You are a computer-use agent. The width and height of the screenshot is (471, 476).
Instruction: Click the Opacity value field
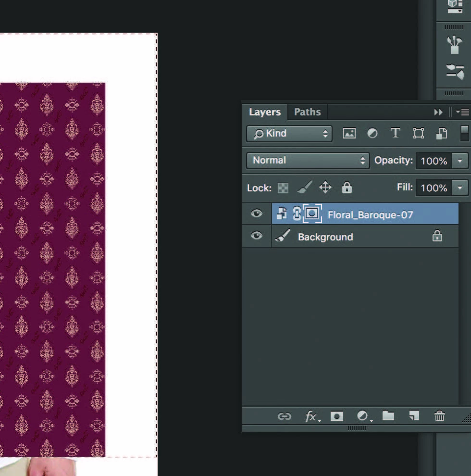tap(434, 161)
